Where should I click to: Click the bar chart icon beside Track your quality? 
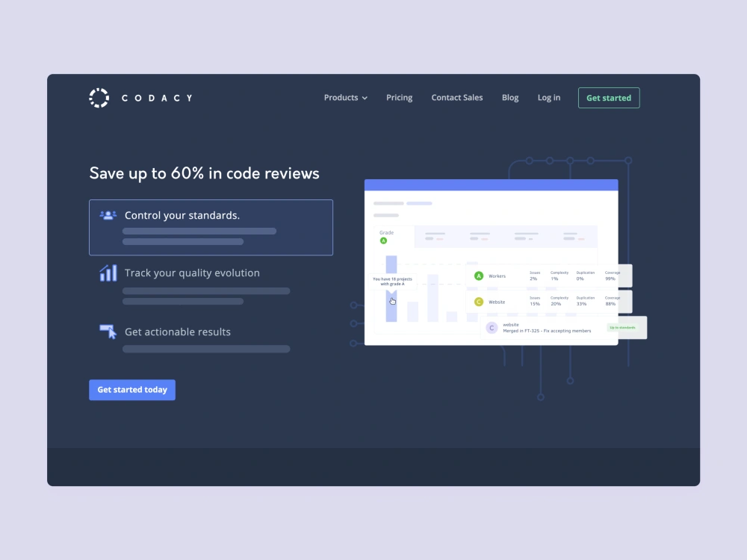[108, 273]
